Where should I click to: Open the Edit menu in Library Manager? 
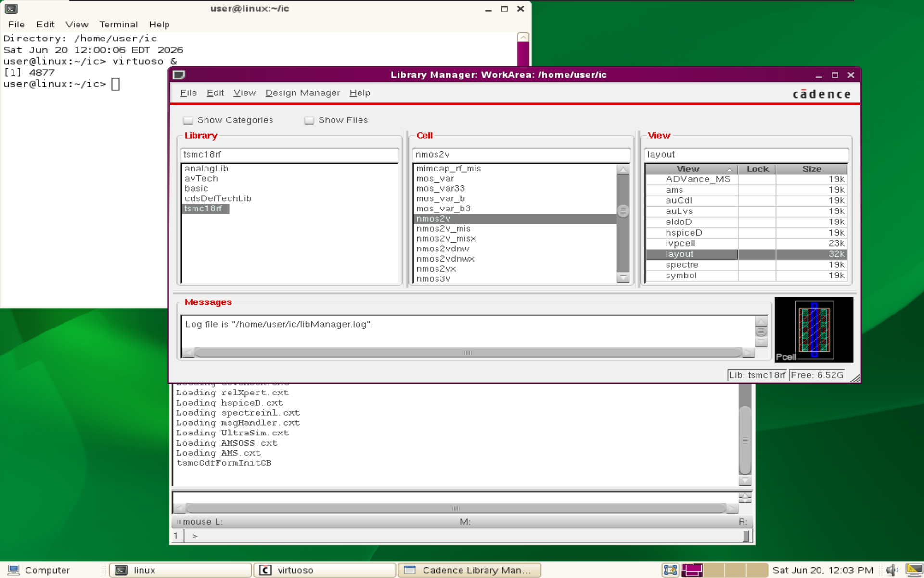tap(215, 93)
